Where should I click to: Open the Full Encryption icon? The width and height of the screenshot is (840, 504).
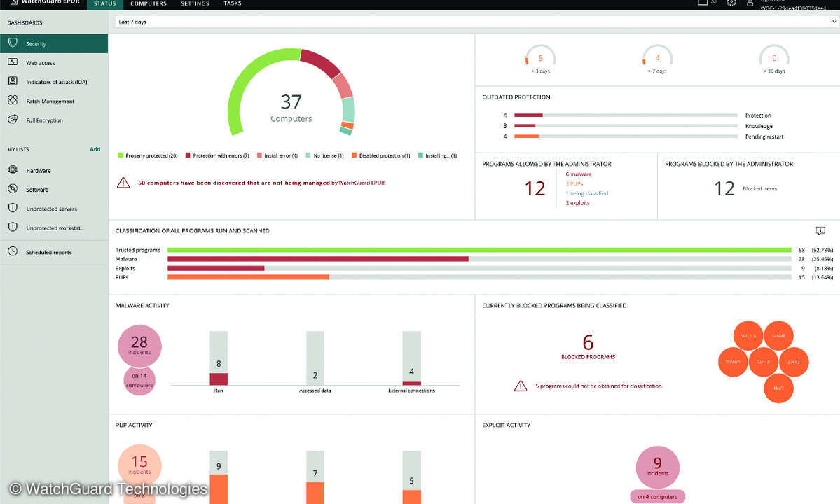point(13,119)
